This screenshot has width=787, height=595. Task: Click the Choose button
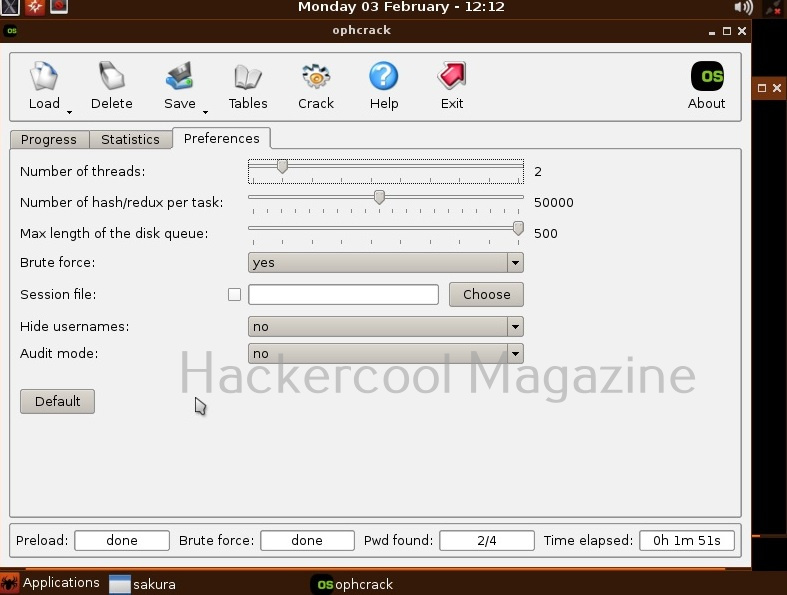[x=486, y=294]
